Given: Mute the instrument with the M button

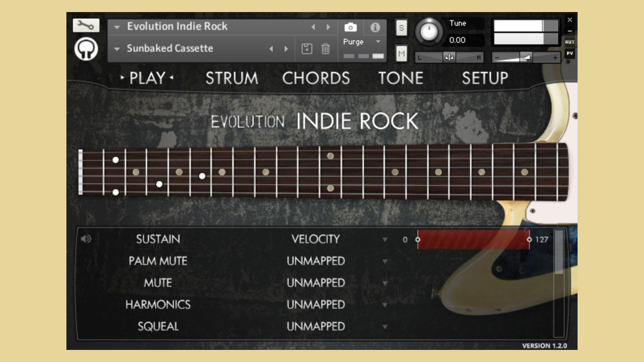Looking at the screenshot, I should [401, 54].
